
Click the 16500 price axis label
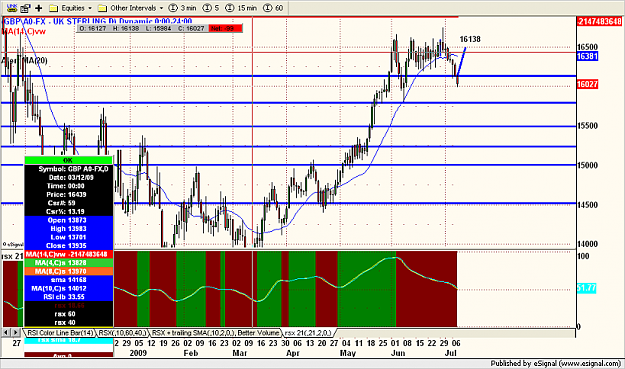click(x=588, y=47)
